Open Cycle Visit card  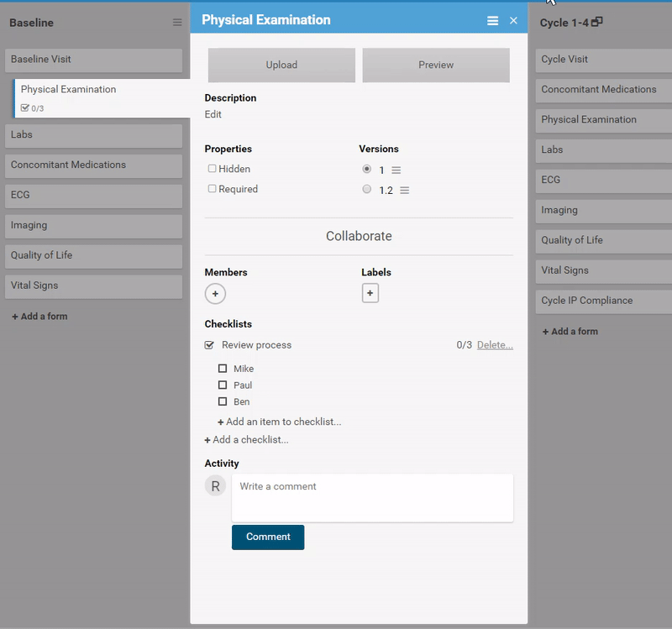click(604, 60)
